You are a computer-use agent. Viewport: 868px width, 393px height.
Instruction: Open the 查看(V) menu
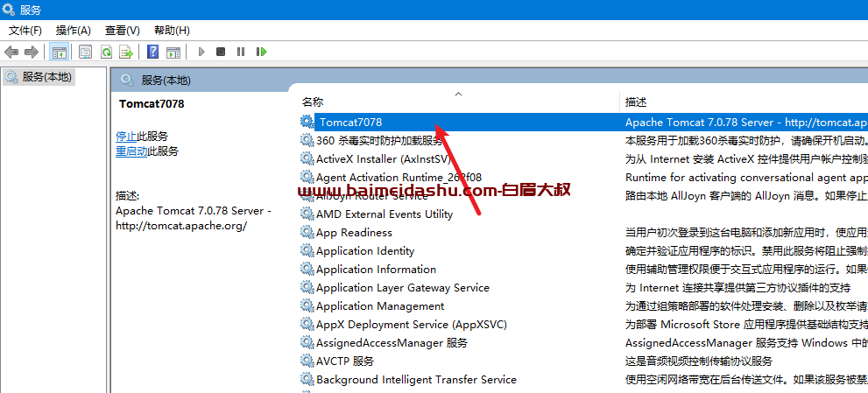(x=123, y=31)
